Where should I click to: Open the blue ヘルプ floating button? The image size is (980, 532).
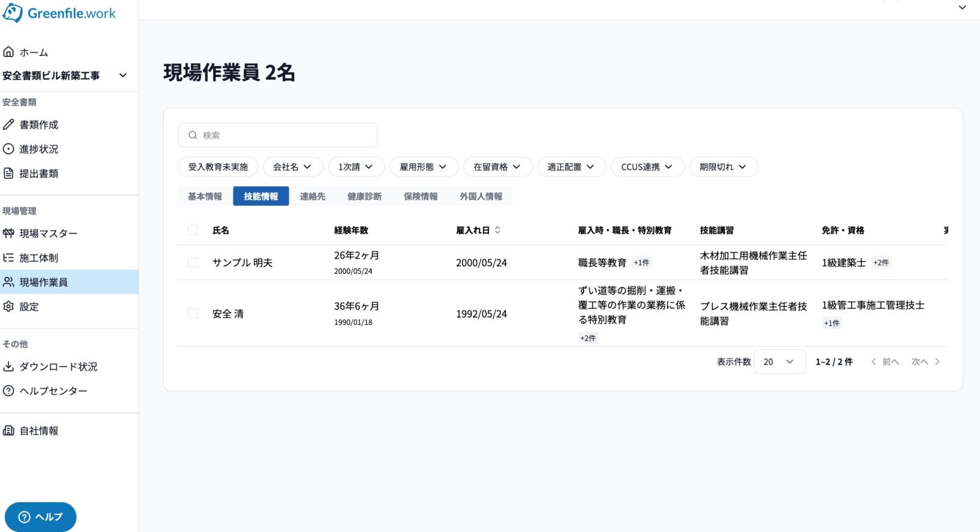click(x=40, y=517)
